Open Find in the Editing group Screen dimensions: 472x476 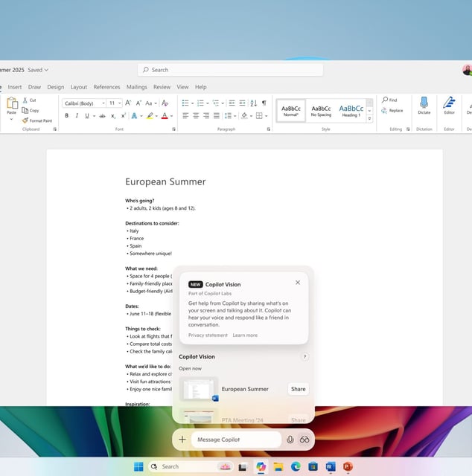(x=389, y=100)
